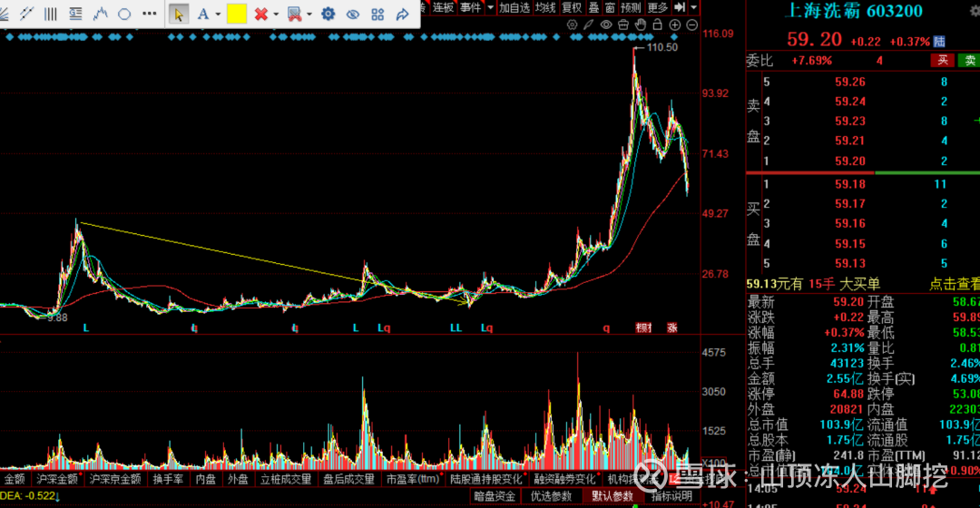Zoom in with the plus circle icon

(675, 25)
